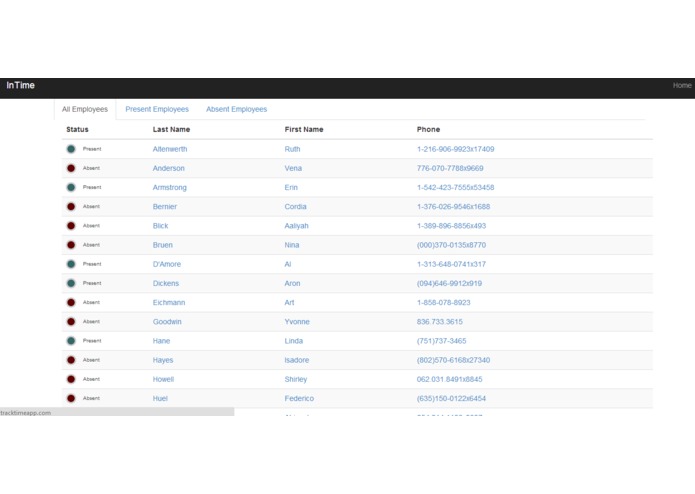Click phone number 1-376-026-9546x1688
Screen dimensions: 695x494
click(453, 206)
